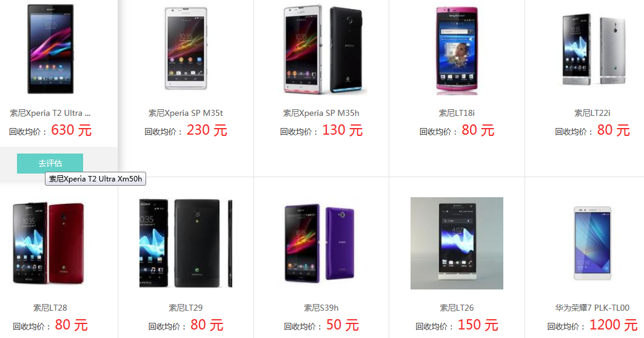
Task: View the silver 索尼LT22i phone picture
Action: (x=594, y=49)
